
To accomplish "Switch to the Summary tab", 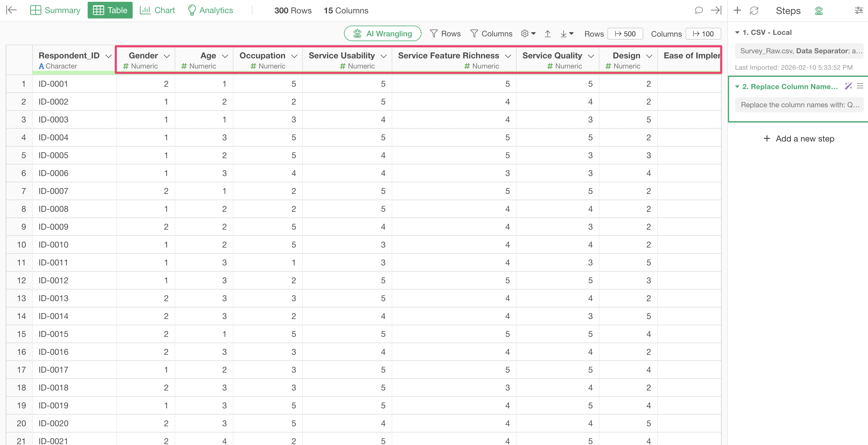I will (55, 10).
